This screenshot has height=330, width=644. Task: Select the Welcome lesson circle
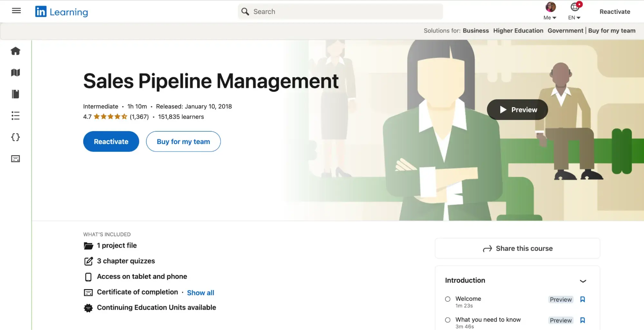(x=447, y=299)
